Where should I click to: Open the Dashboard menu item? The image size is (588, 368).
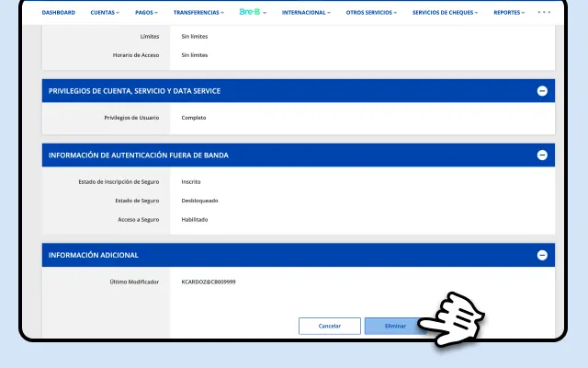(x=59, y=12)
